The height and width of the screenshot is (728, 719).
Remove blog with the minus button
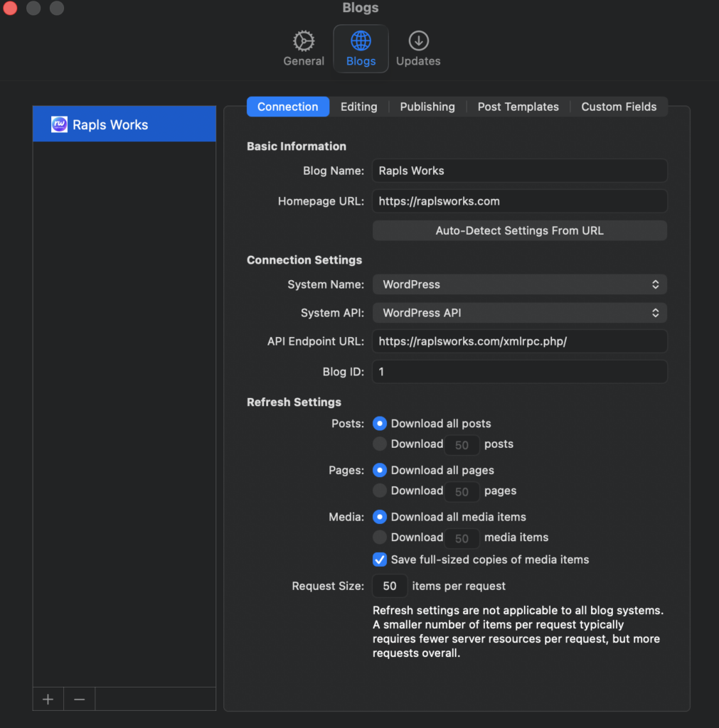point(80,700)
